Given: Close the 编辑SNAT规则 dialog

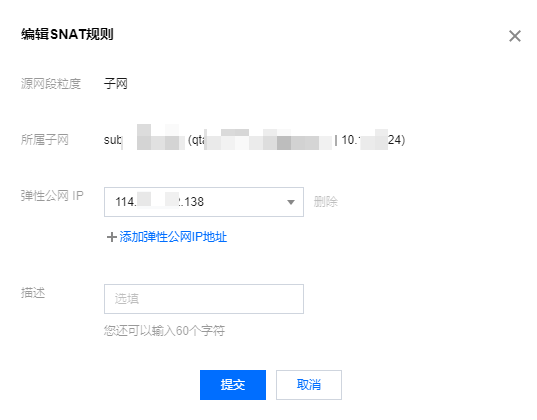Looking at the screenshot, I should click(x=515, y=36).
